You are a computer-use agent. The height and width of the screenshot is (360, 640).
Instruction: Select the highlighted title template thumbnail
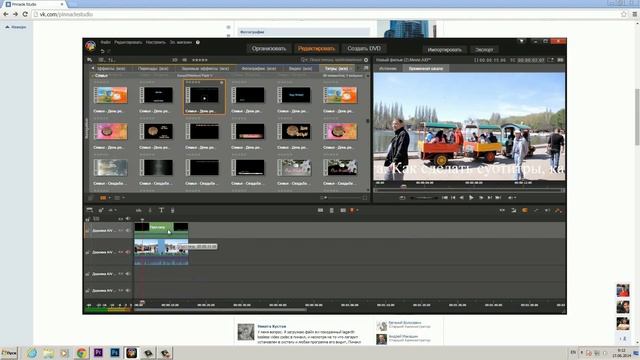tap(204, 97)
